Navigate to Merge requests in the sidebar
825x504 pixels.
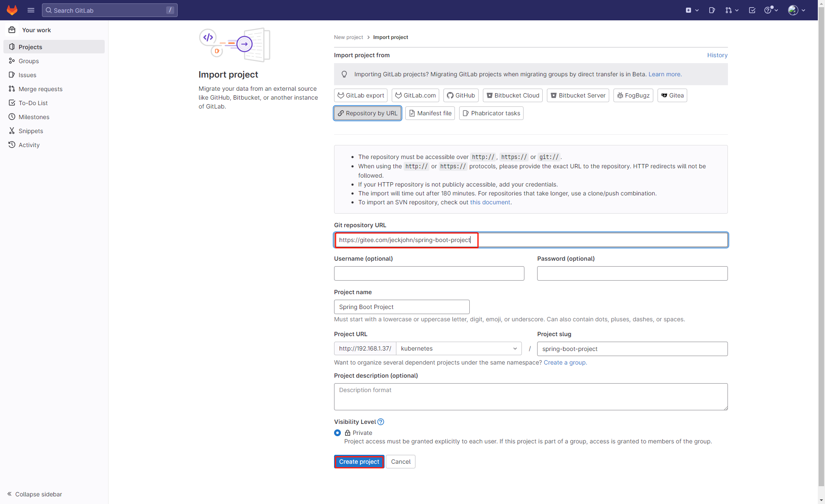tap(54, 89)
